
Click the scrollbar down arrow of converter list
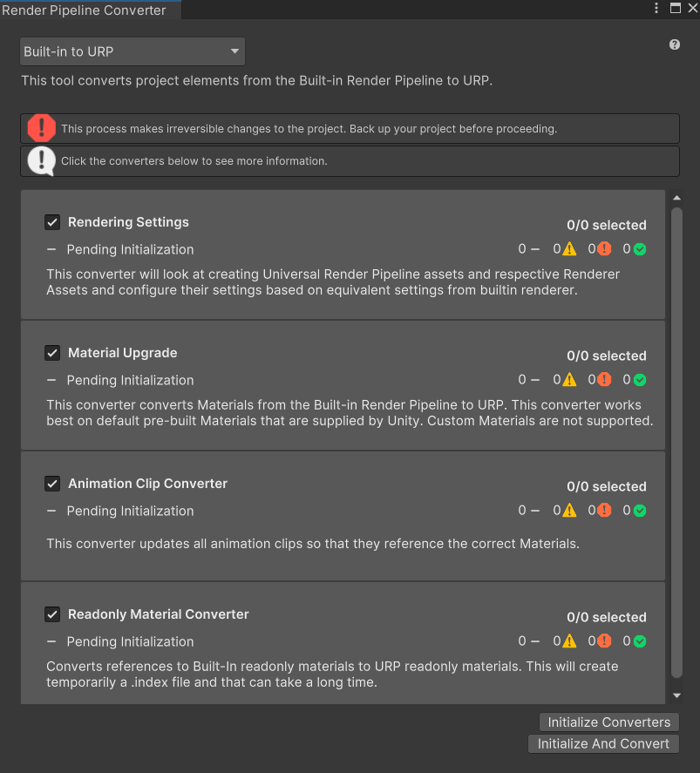tap(676, 695)
